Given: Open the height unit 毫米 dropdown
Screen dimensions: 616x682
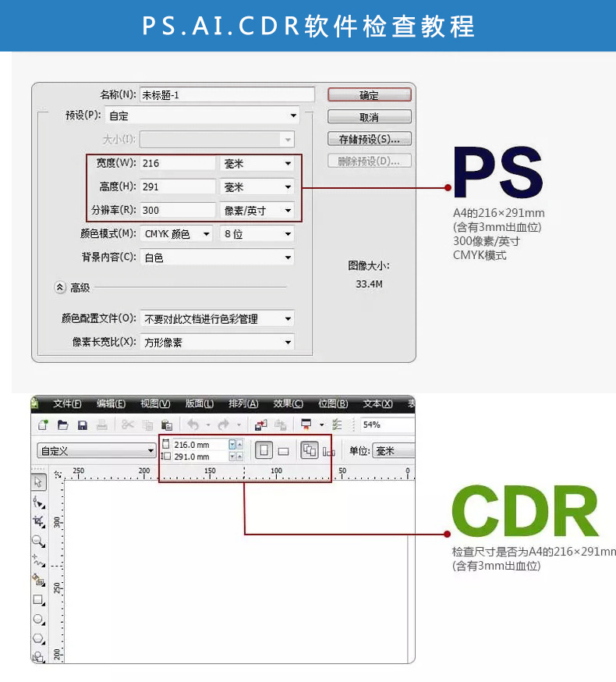Looking at the screenshot, I should [x=257, y=187].
